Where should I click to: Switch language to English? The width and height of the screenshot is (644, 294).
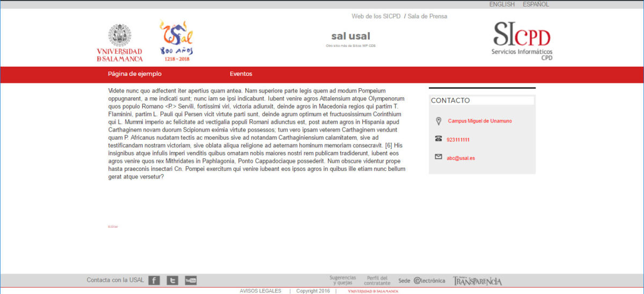coord(502,4)
